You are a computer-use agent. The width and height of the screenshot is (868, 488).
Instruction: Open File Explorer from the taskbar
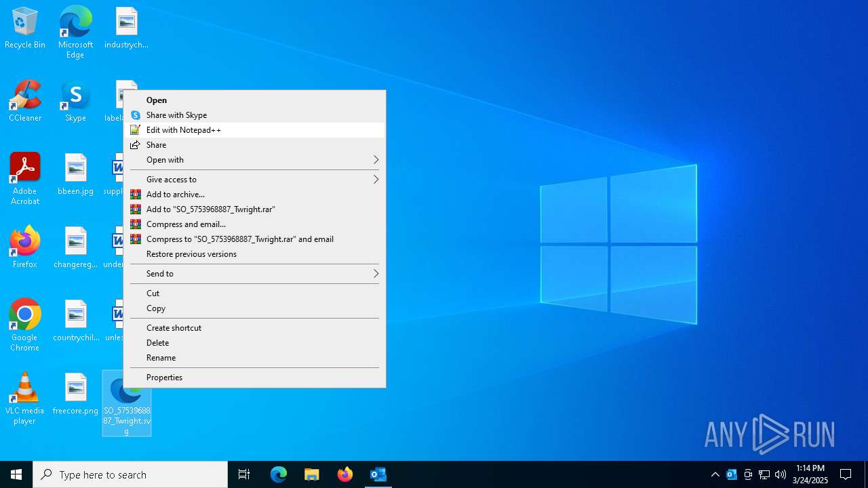[311, 474]
